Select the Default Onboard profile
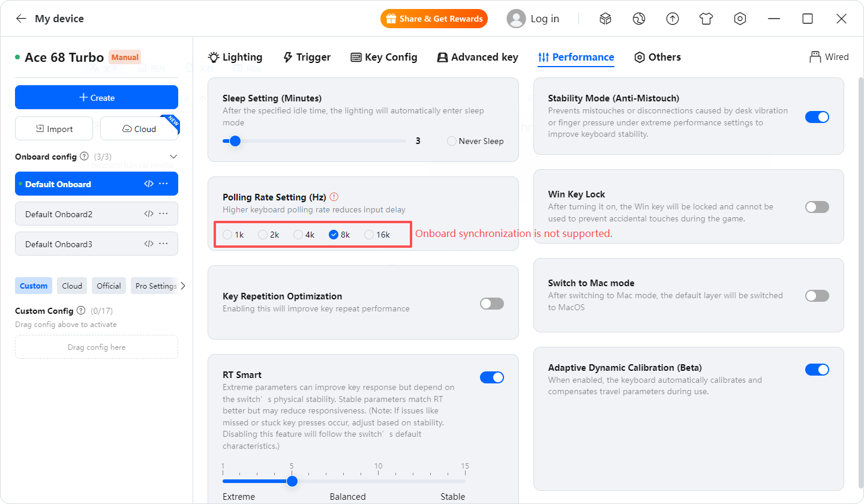The image size is (864, 504). 97,184
